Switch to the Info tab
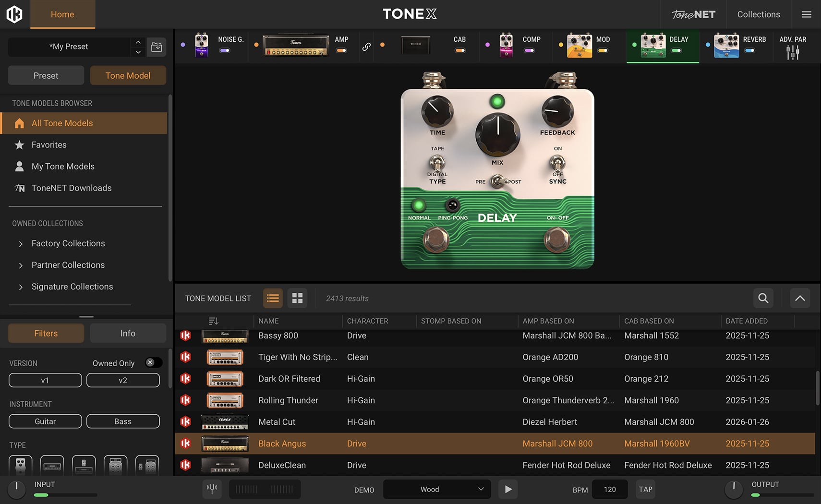Image resolution: width=821 pixels, height=504 pixels. [x=128, y=333]
